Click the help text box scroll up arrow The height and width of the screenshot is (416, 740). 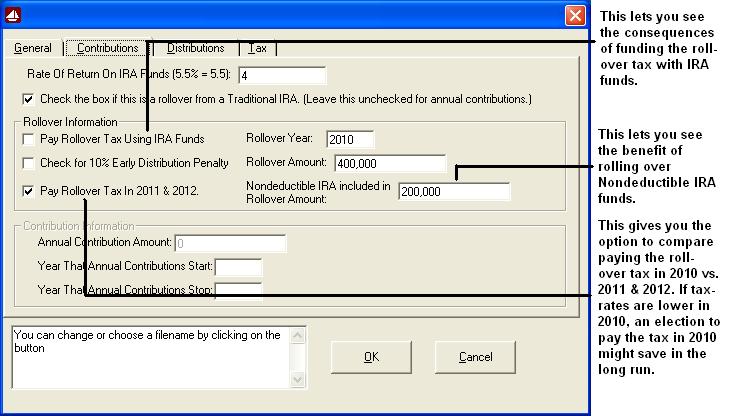coord(297,336)
